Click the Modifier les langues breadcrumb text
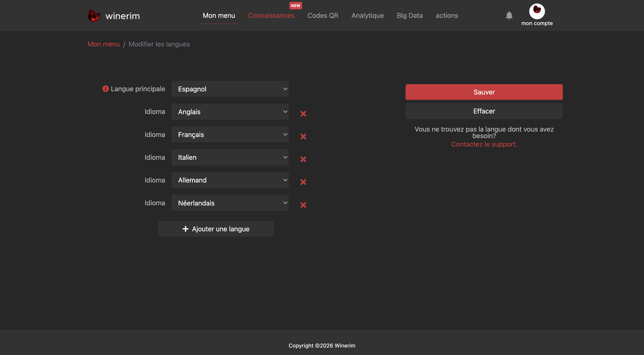Screen dimensions: 644x355 coord(159,44)
